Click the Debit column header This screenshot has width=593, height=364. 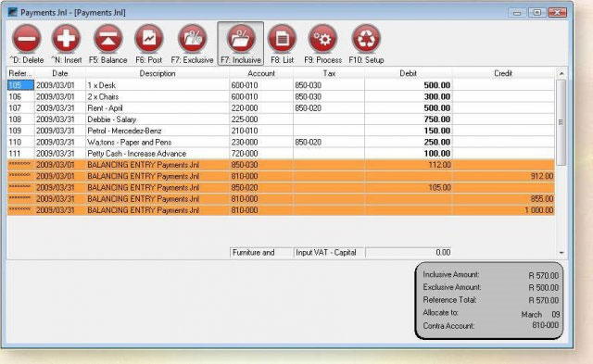[408, 73]
